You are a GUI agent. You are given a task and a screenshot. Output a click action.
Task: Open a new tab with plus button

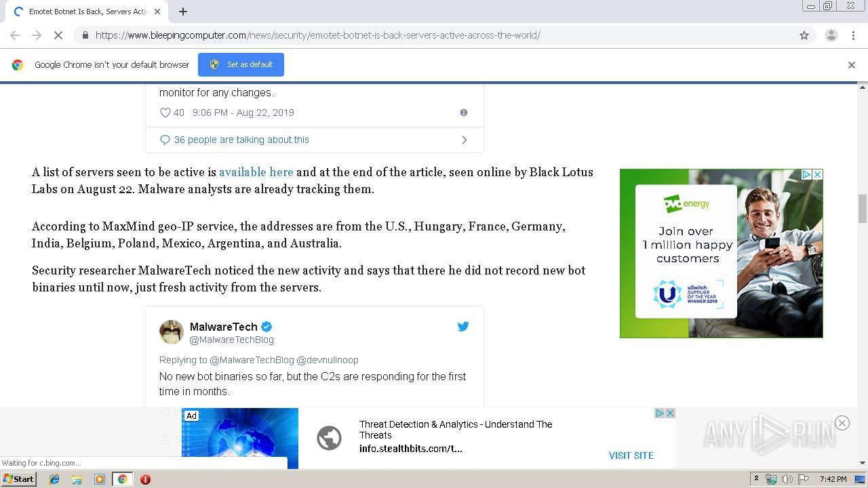(x=182, y=12)
